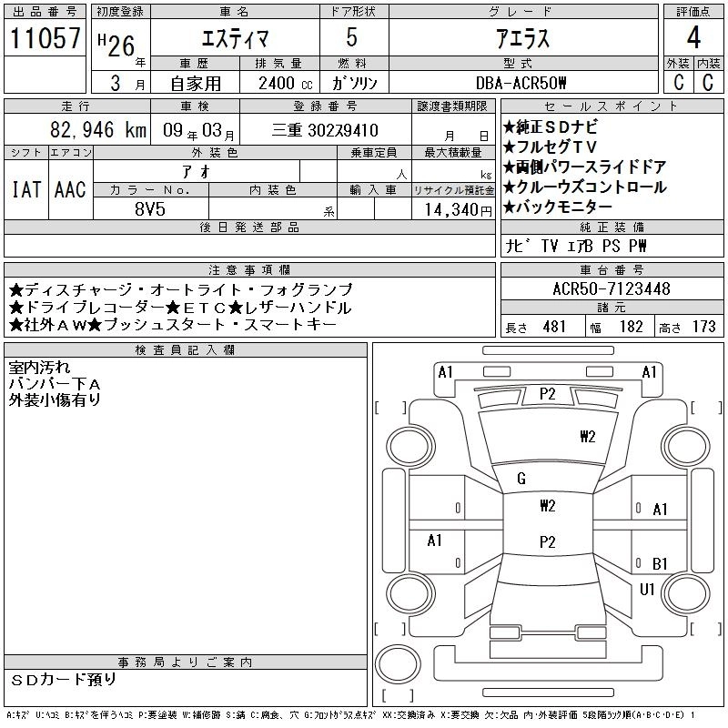
Task: Click the width value 182
Action: click(x=631, y=327)
